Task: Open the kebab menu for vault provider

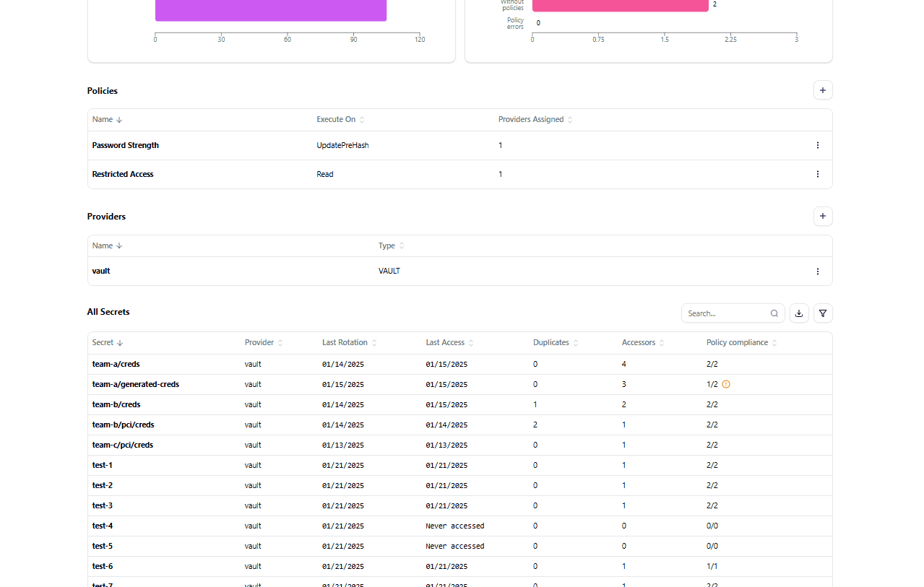Action: pyautogui.click(x=817, y=271)
